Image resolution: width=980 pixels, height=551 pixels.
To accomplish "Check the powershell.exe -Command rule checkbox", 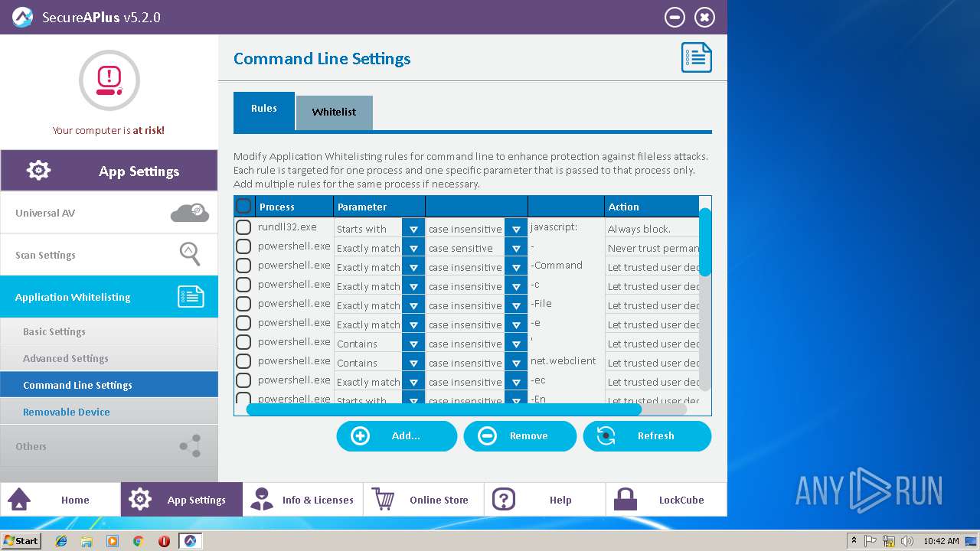I will click(x=243, y=266).
